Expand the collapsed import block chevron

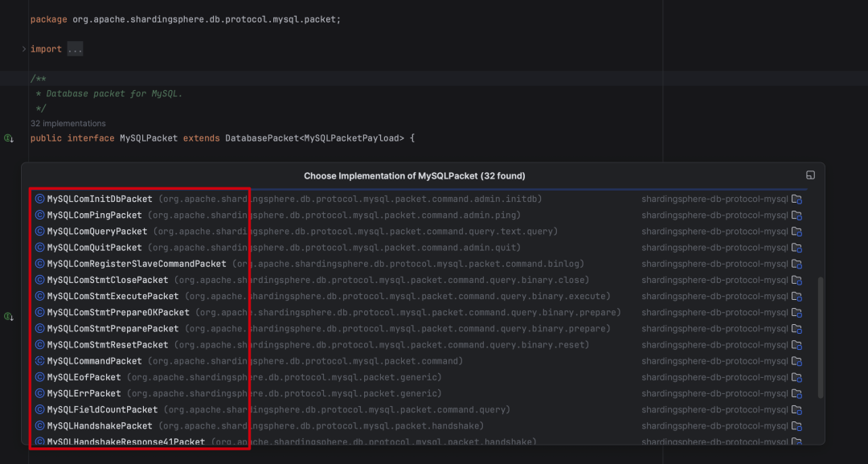[24, 49]
